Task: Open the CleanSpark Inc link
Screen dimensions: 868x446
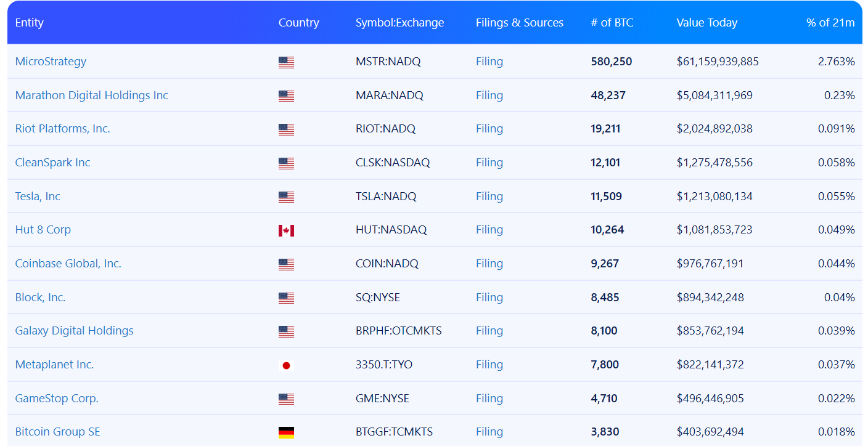Action: coord(53,163)
